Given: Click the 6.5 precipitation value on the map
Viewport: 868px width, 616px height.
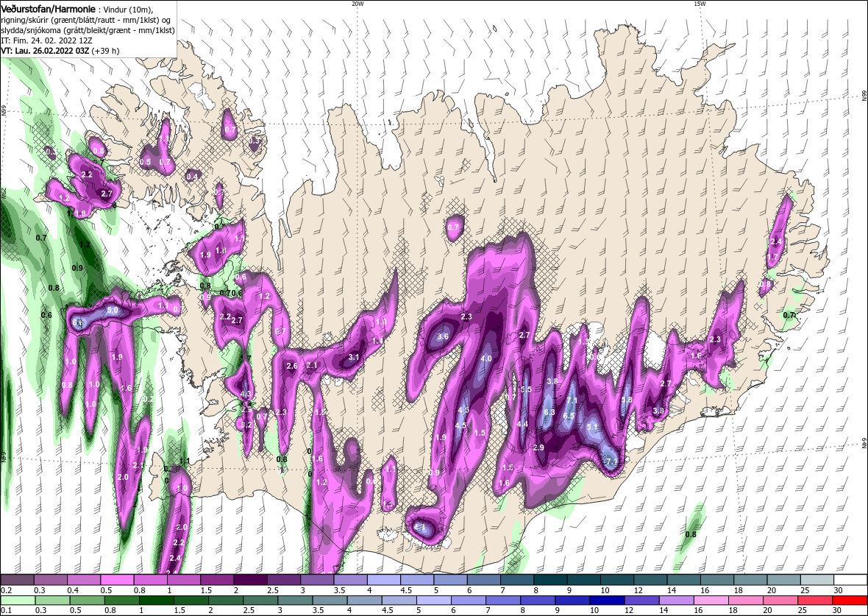Looking at the screenshot, I should (x=569, y=416).
